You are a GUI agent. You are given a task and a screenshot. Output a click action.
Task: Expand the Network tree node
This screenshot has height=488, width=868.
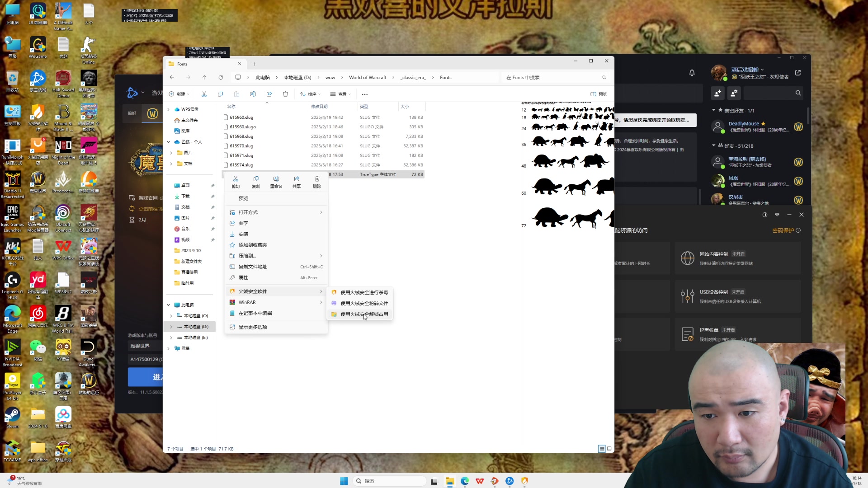[x=169, y=348]
